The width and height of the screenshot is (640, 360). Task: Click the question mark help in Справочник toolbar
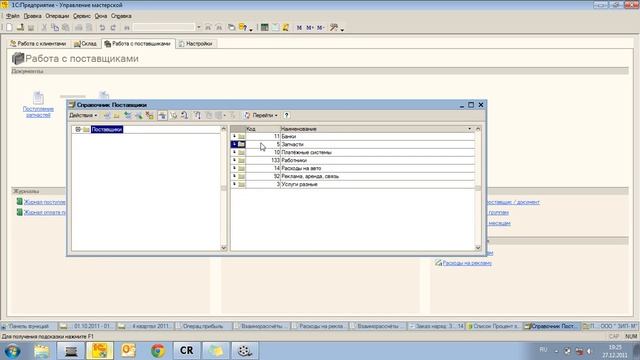pyautogui.click(x=287, y=116)
